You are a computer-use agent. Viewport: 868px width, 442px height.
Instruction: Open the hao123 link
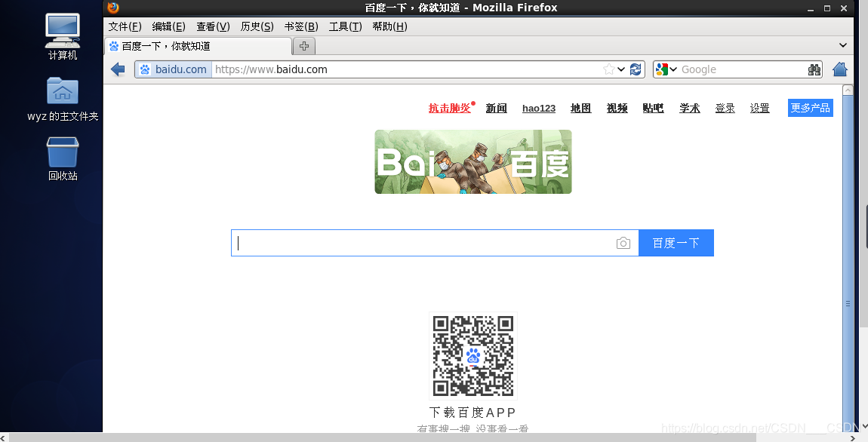coord(539,109)
